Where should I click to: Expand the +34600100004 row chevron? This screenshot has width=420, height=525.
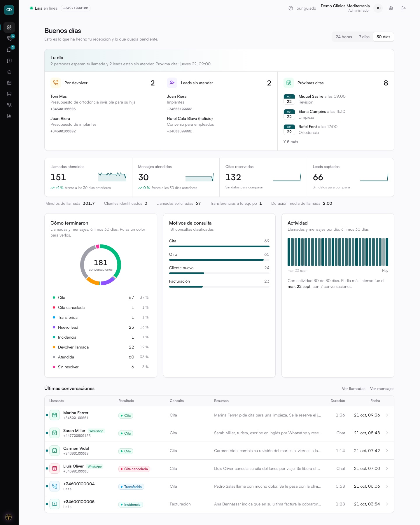pyautogui.click(x=387, y=486)
